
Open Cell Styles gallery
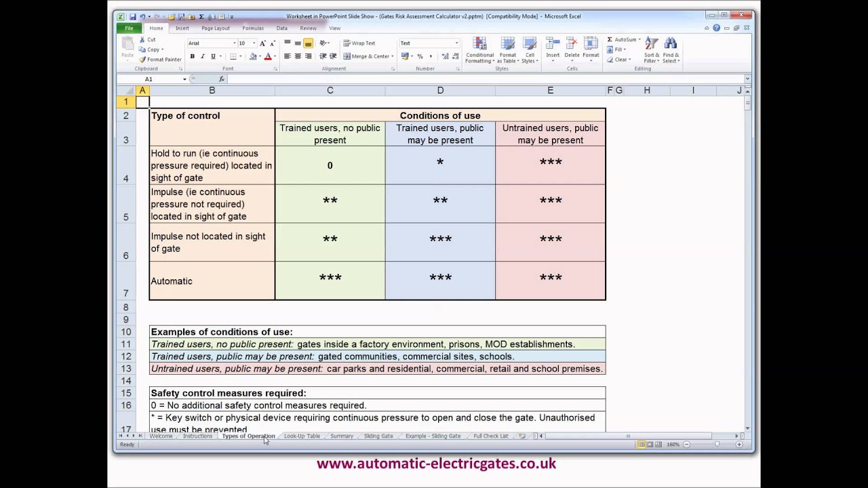click(x=530, y=51)
